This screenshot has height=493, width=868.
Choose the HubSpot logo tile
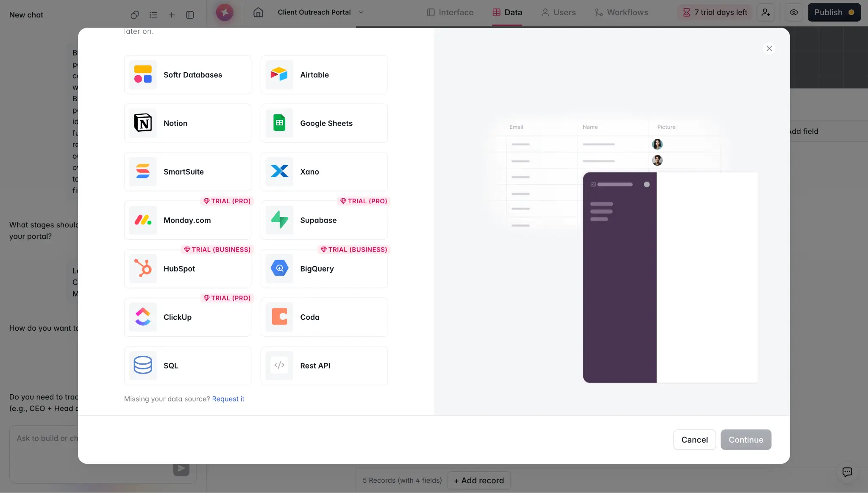pos(143,269)
